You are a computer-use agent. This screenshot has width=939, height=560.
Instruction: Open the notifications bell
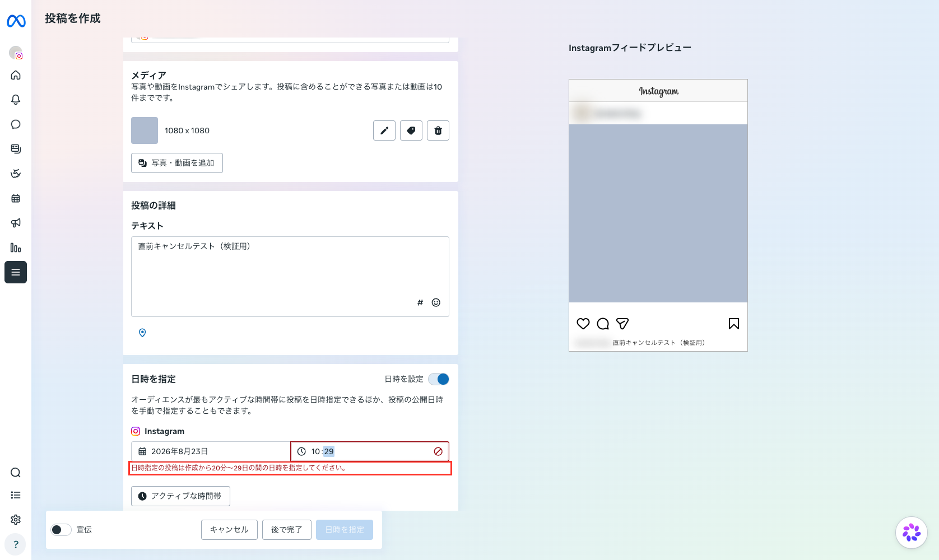[x=16, y=100]
